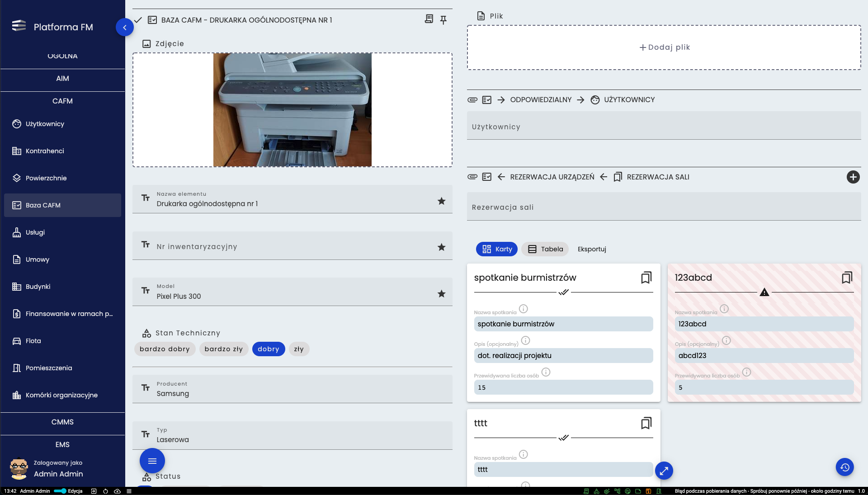The width and height of the screenshot is (868, 495).
Task: Open Flota in the sidebar
Action: coord(62,341)
